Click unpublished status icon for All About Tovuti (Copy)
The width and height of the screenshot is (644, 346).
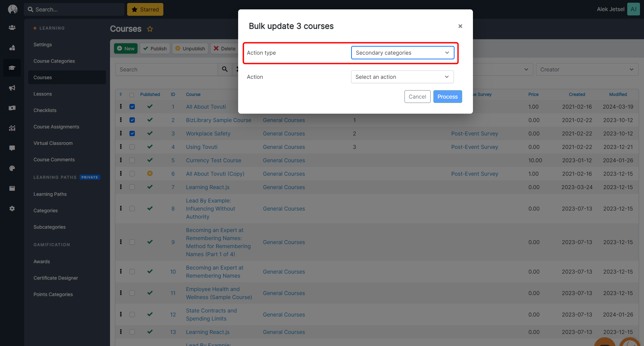click(x=150, y=173)
